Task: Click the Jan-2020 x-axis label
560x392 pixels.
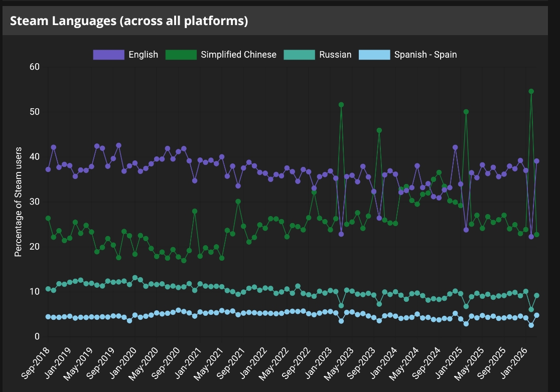Action: tap(123, 362)
